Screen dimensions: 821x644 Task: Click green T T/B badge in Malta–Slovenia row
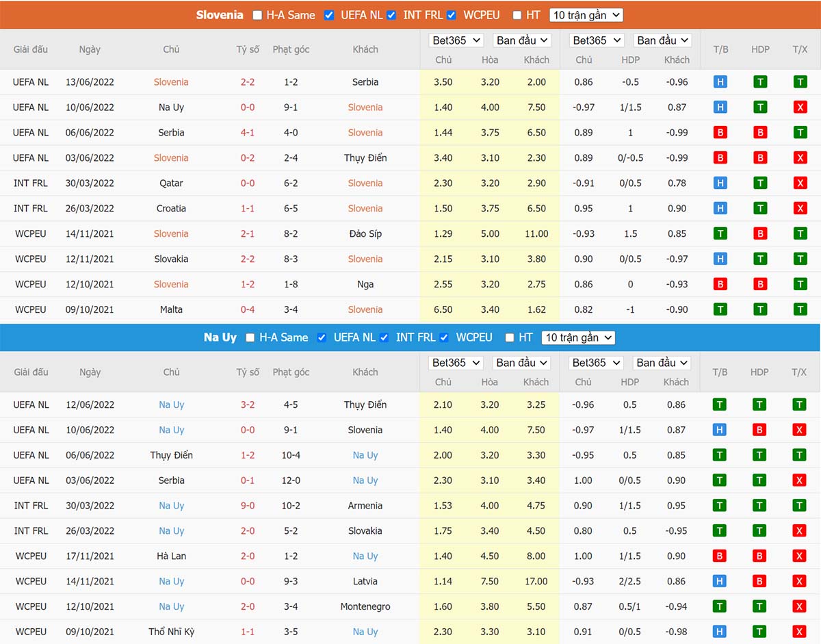point(720,310)
